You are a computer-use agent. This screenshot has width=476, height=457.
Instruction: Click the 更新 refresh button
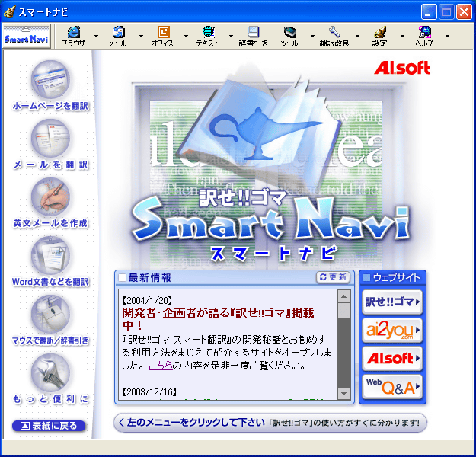(333, 277)
